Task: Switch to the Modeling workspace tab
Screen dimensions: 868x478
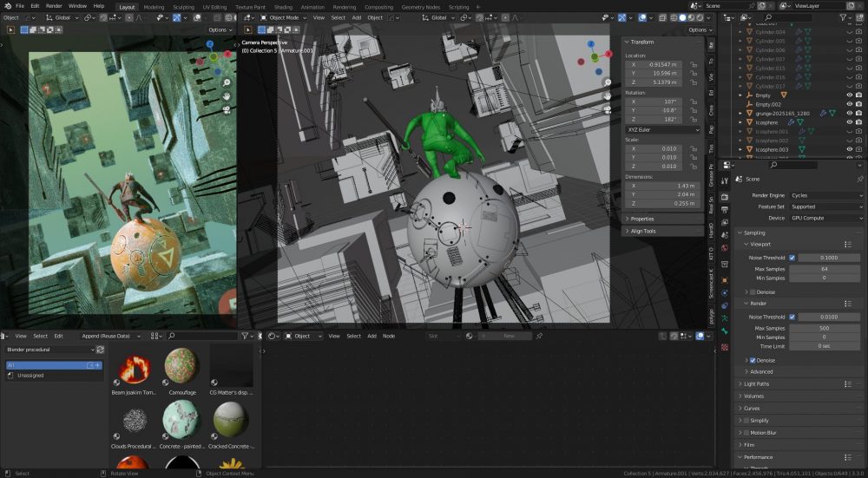Action: pyautogui.click(x=154, y=7)
